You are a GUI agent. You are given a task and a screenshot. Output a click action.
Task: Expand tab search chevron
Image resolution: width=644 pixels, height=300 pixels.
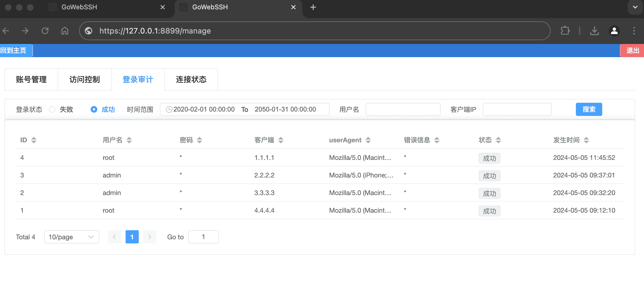click(635, 7)
